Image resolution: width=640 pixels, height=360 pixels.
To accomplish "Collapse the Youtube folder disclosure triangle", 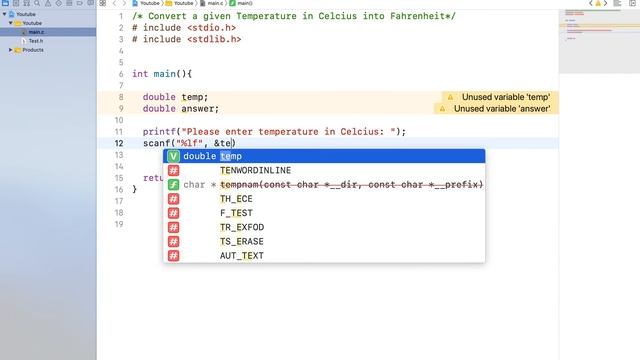I will point(11,23).
